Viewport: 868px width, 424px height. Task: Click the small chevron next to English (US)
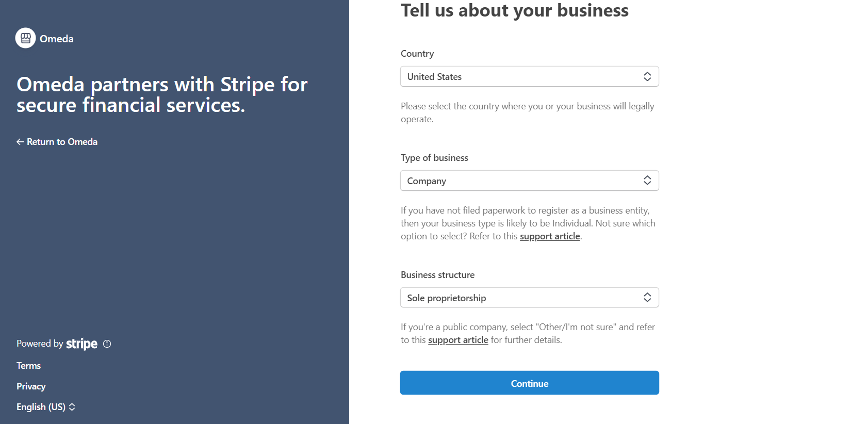click(x=72, y=407)
